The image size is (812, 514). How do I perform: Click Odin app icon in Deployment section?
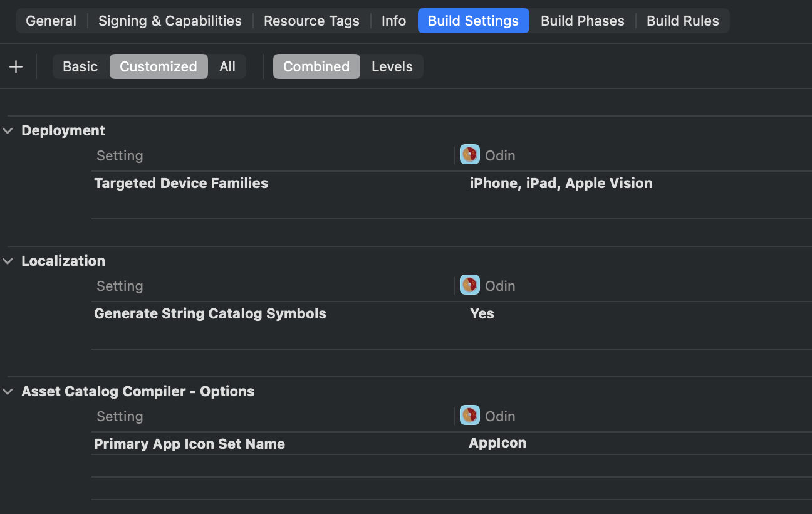pyautogui.click(x=469, y=155)
